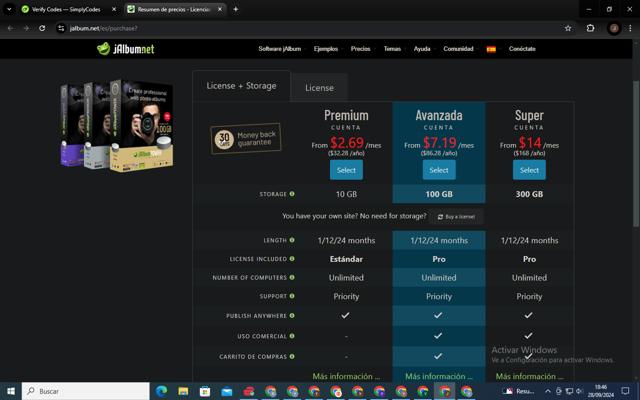Go back with the browser back arrow
This screenshot has width=640, height=400.
coord(11,28)
